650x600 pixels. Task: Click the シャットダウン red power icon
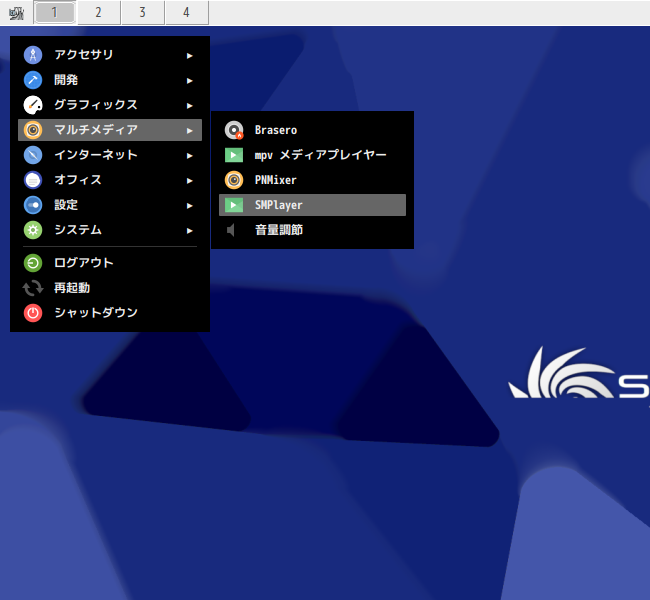[x=33, y=313]
